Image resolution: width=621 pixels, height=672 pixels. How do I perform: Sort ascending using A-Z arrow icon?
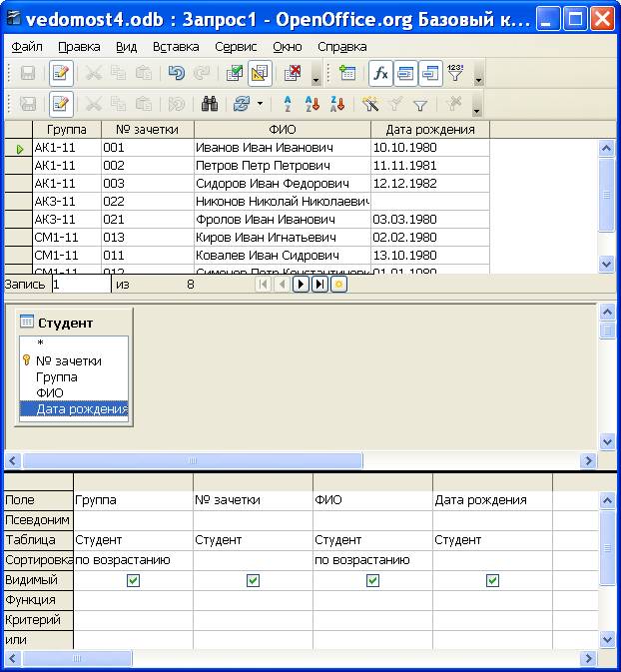288,104
